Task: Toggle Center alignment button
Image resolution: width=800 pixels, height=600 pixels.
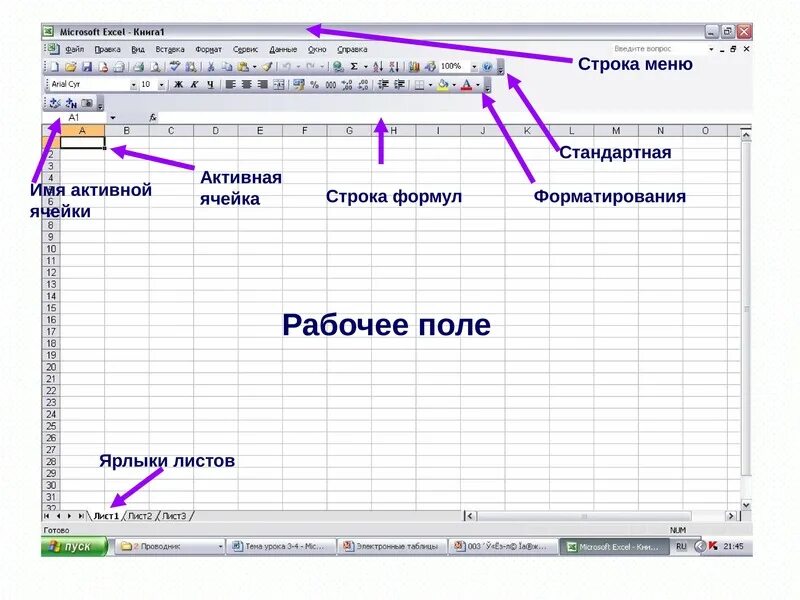Action: click(246, 85)
